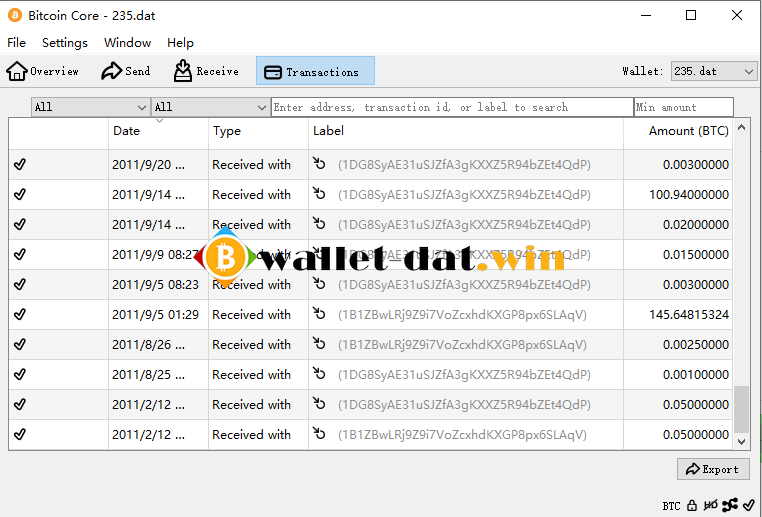762x517 pixels.
Task: Click the scroll down arrow of the transaction list
Action: (x=741, y=442)
